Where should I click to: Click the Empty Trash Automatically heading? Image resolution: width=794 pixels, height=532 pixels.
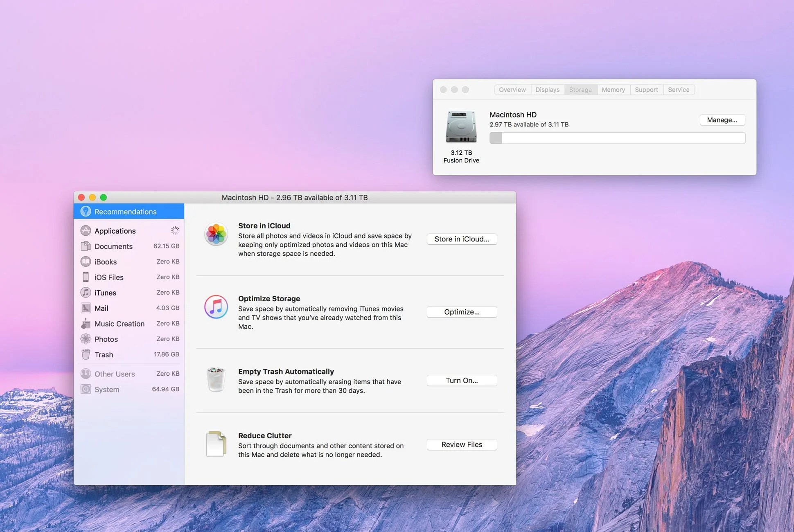click(x=286, y=372)
